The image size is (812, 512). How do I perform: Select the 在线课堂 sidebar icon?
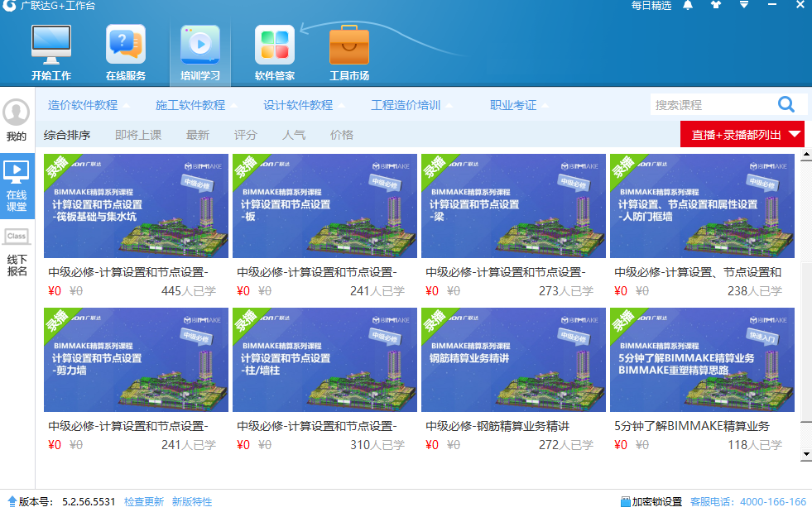coord(17,173)
